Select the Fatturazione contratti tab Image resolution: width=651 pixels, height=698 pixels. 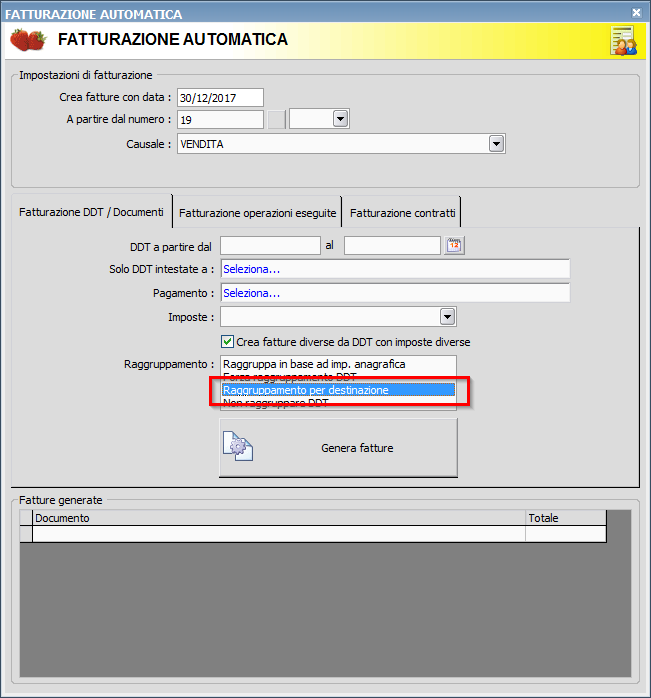(x=402, y=213)
